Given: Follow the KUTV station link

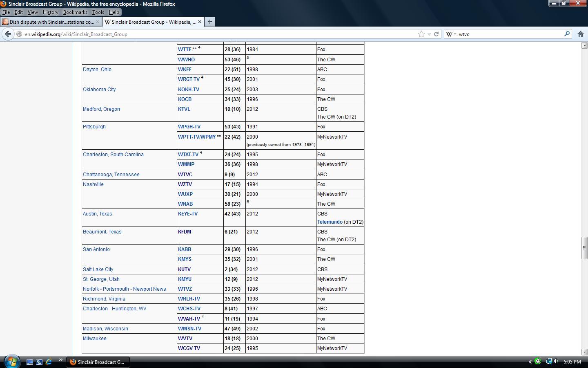Looking at the screenshot, I should click(184, 269).
